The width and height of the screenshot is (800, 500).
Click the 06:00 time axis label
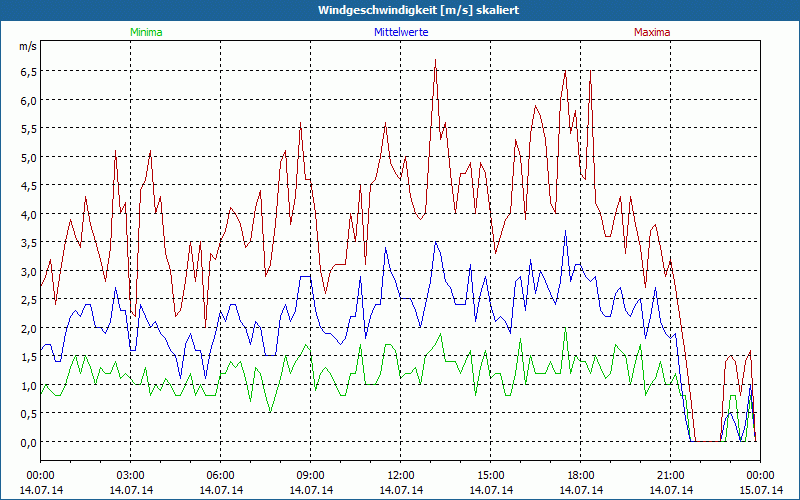220,476
